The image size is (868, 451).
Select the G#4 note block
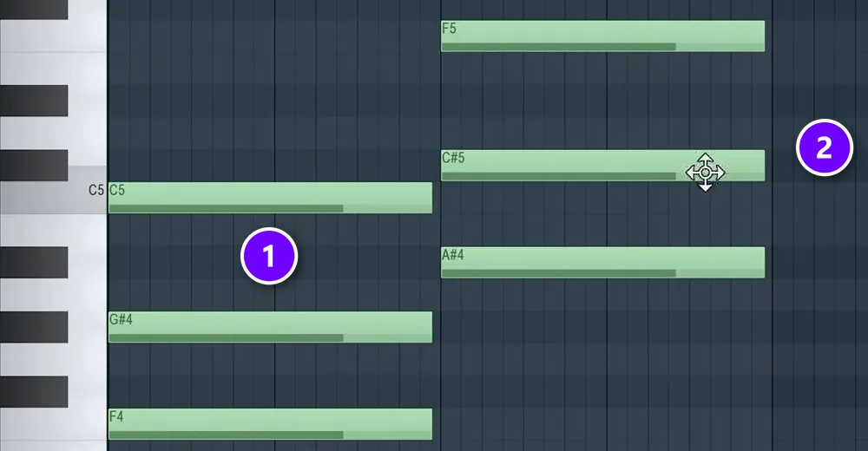[270, 327]
